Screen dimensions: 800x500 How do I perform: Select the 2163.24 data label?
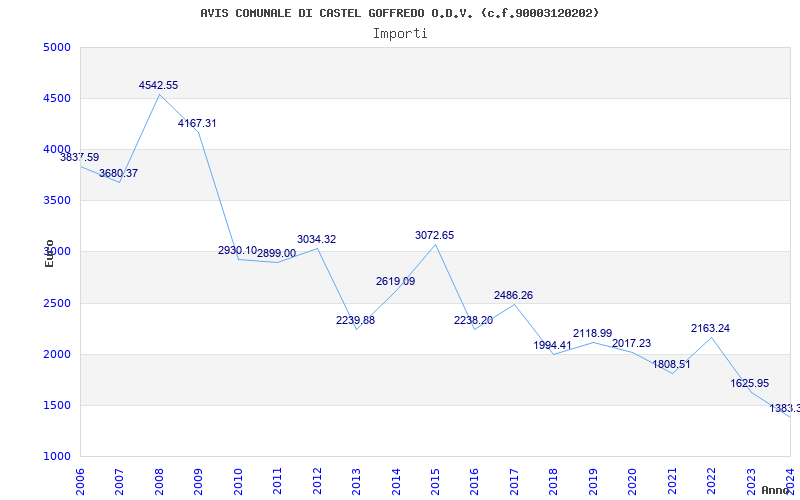[x=711, y=329]
